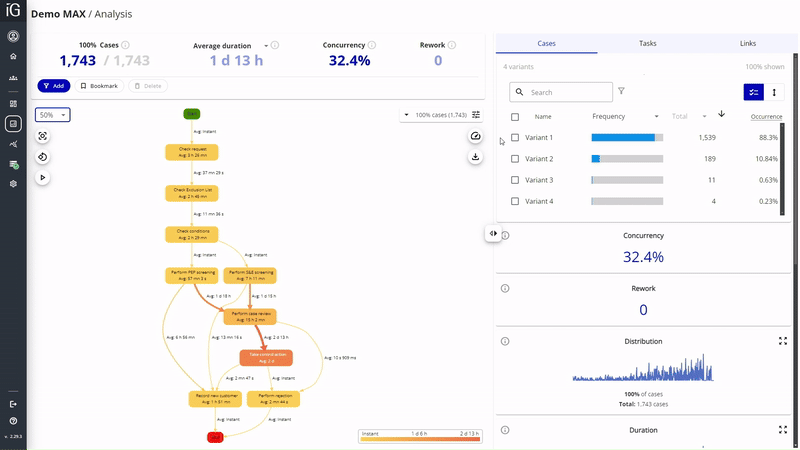800x450 pixels.
Task: Click info icon in Rework panel
Action: pyautogui.click(x=505, y=289)
